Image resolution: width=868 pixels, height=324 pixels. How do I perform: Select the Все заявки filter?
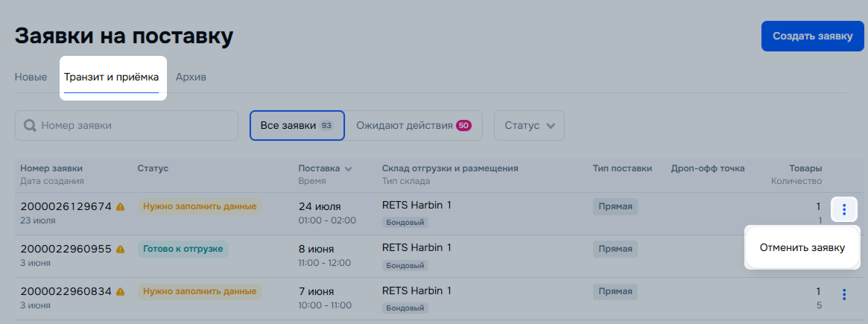tap(297, 126)
